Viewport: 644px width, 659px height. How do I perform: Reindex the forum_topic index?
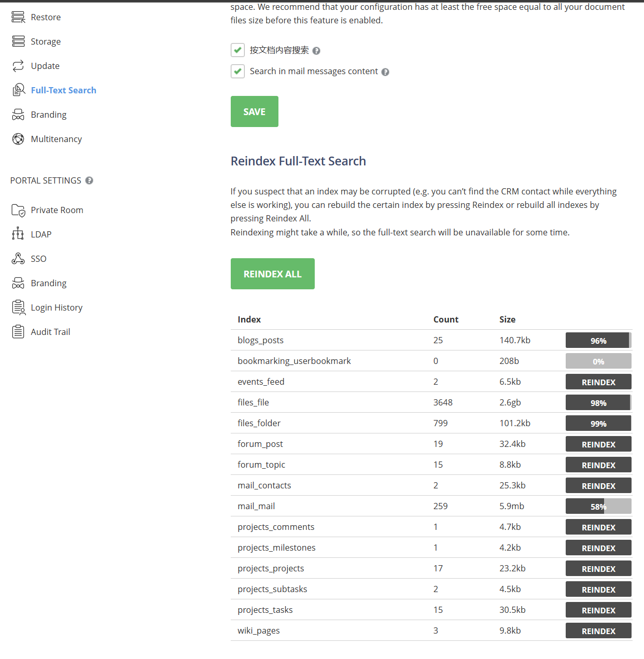[598, 465]
